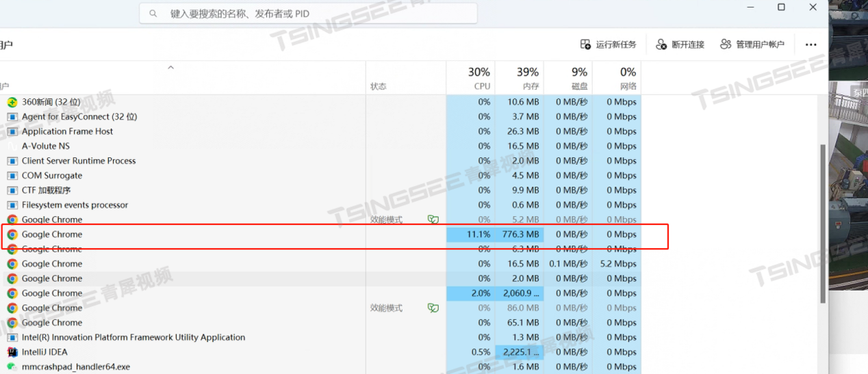Click the 断开连接 button

pos(680,44)
